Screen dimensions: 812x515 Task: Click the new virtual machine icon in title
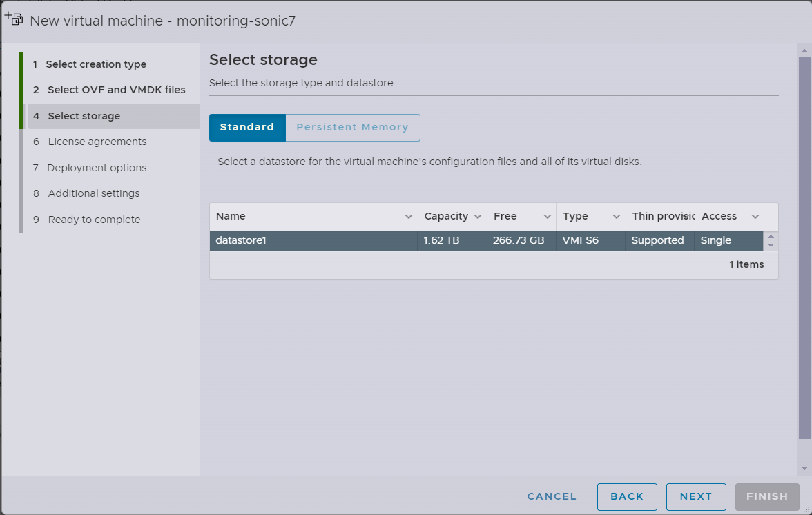click(x=14, y=19)
